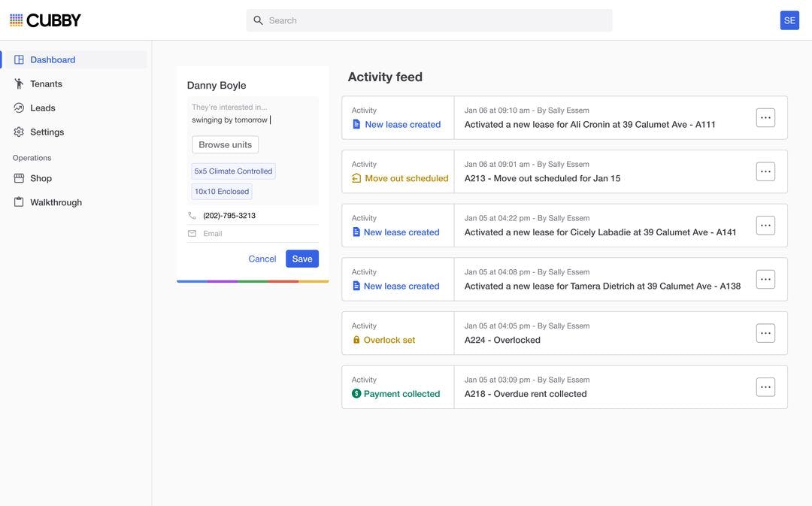812x506 pixels.
Task: Save the Danny Boyle lead
Action: pyautogui.click(x=302, y=259)
